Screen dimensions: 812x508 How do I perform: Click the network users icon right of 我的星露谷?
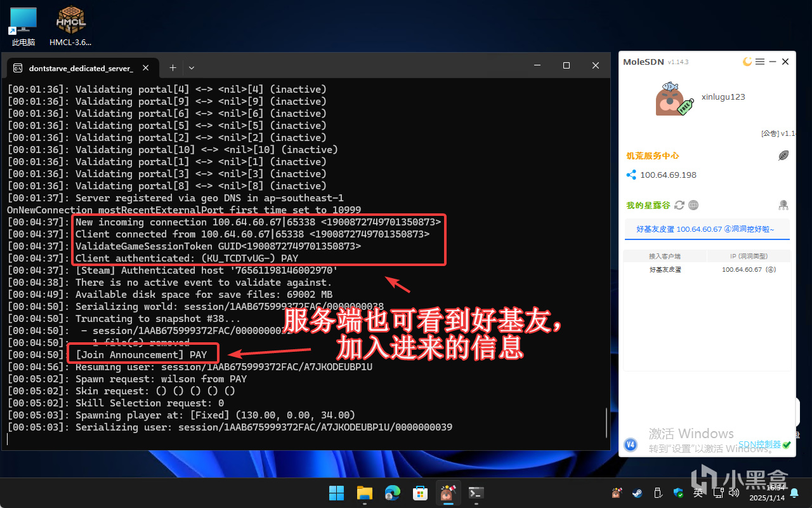click(x=783, y=205)
